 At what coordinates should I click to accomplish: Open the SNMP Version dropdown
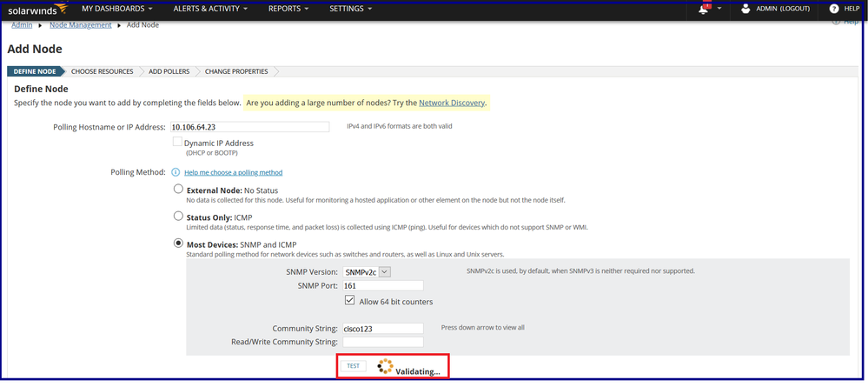pyautogui.click(x=367, y=271)
